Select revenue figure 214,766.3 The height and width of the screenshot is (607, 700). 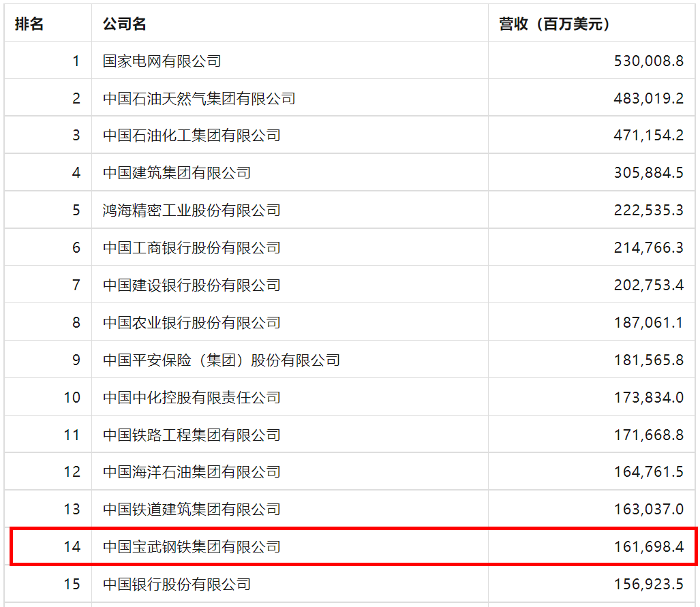(649, 248)
